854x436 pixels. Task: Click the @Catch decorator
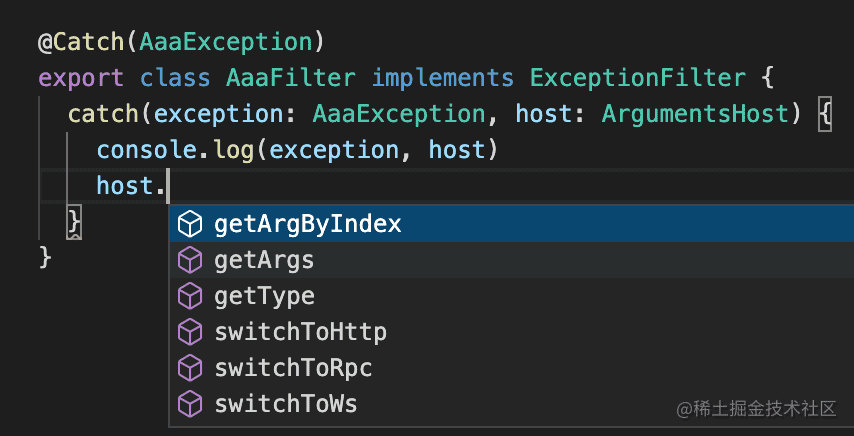point(81,42)
